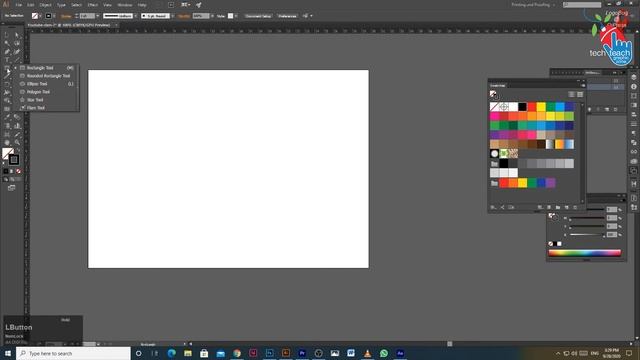Open the stroke weight dropdown
Viewport: 640px width, 360px height.
pyautogui.click(x=98, y=16)
